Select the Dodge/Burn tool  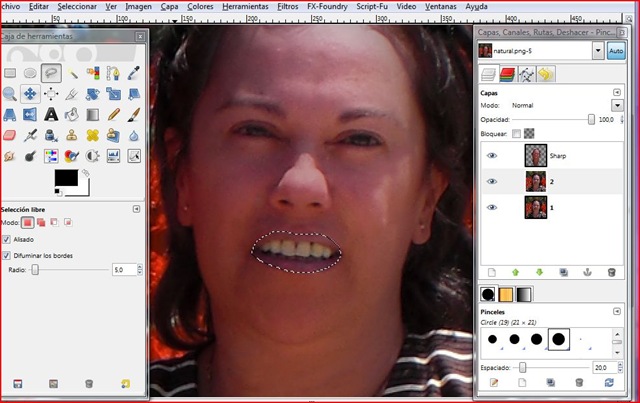point(30,156)
